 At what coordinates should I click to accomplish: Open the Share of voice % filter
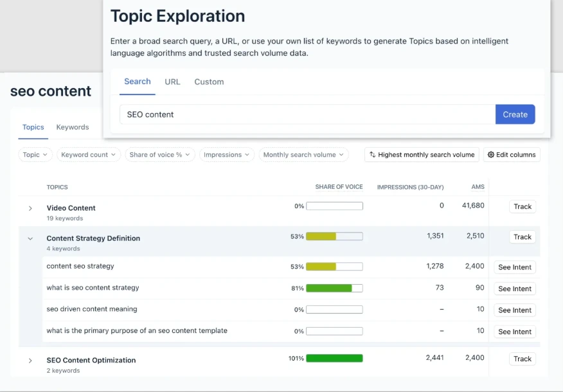coord(159,155)
